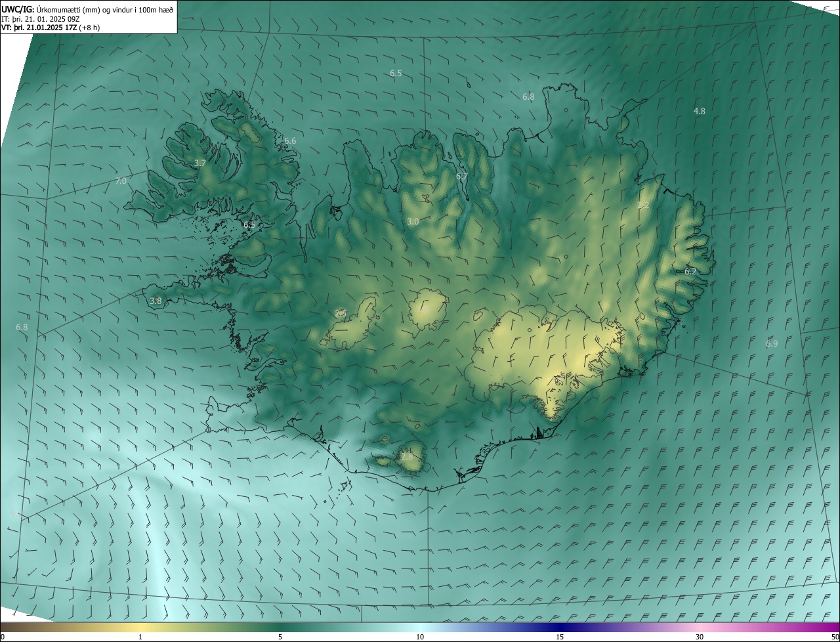Click the 5 tick on the color scale
Viewport: 840px width, 642px height.
(x=280, y=637)
